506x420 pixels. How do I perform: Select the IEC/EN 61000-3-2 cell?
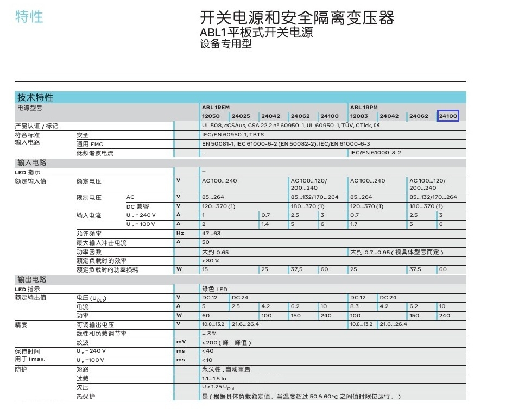[x=376, y=153]
